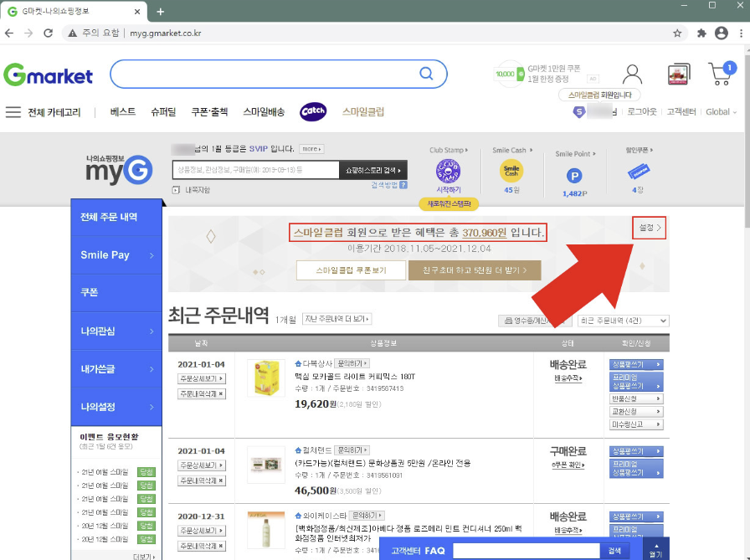Click 반품신청 for the coffee order
750x560 pixels.
pos(636,398)
